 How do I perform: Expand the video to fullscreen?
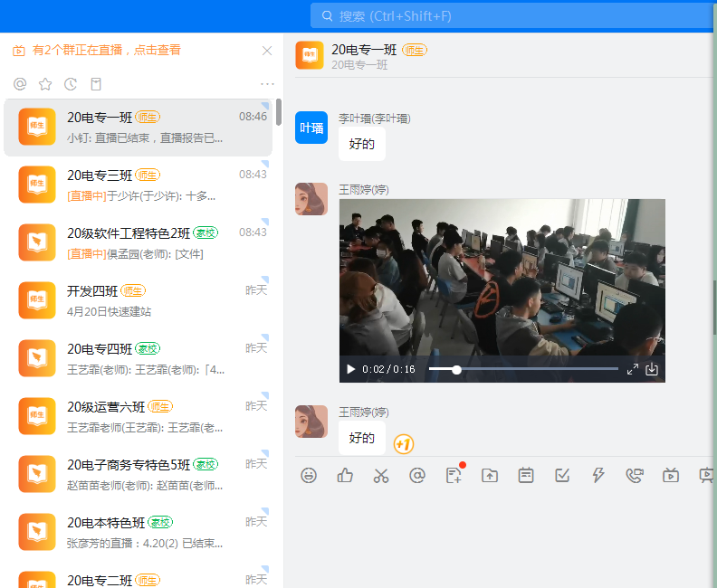point(633,369)
